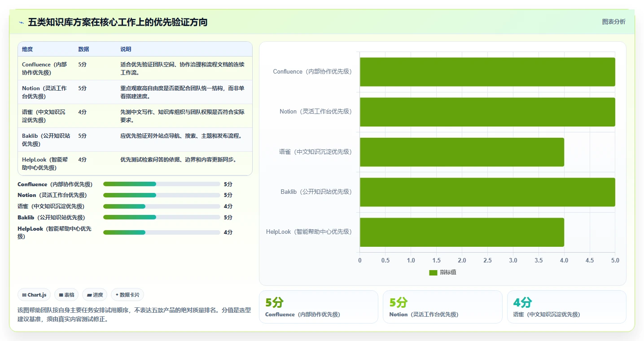Click the Baklib label on the chart axis

pyautogui.click(x=316, y=192)
